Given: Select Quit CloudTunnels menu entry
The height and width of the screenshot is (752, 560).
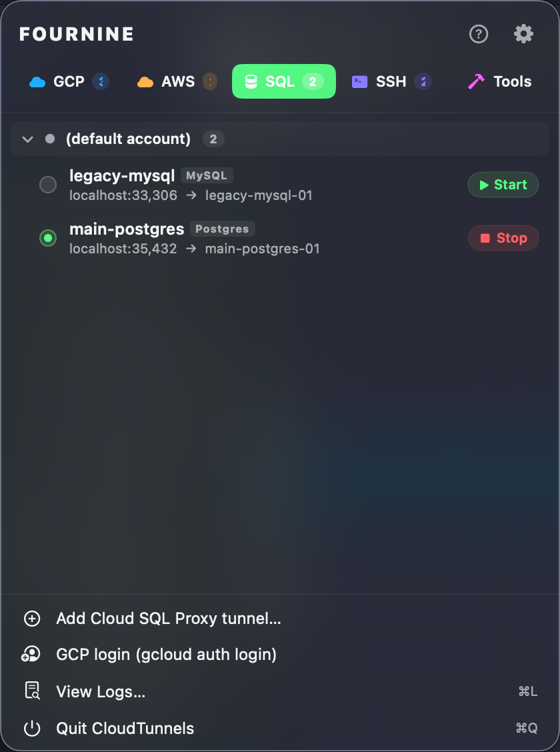Looking at the screenshot, I should [x=125, y=728].
